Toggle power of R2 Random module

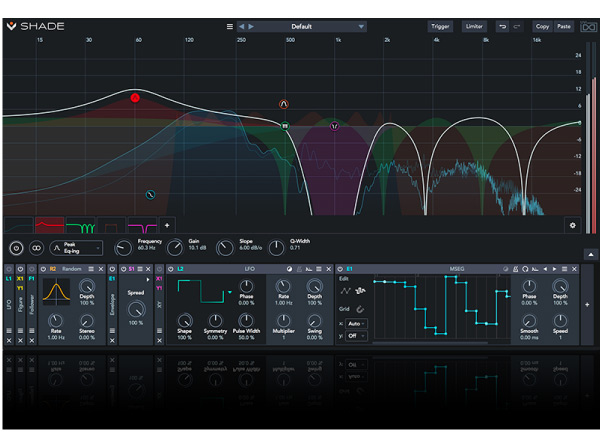tap(43, 269)
